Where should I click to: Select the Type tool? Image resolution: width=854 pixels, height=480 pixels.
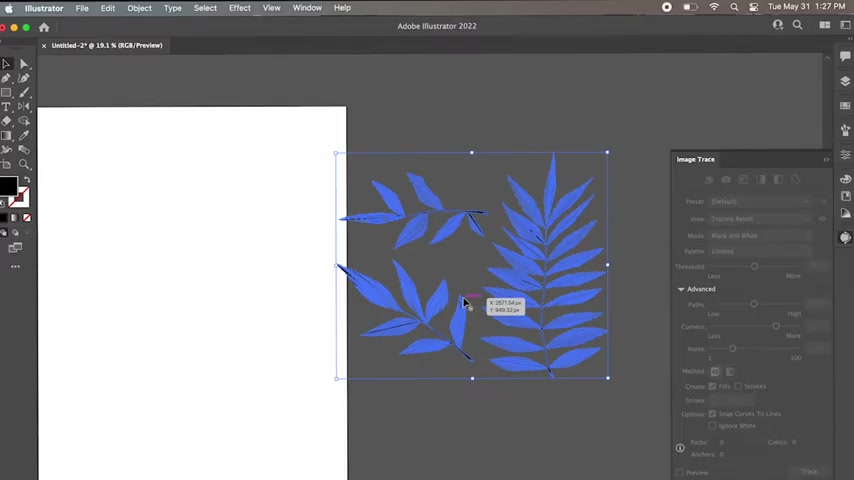pos(6,107)
